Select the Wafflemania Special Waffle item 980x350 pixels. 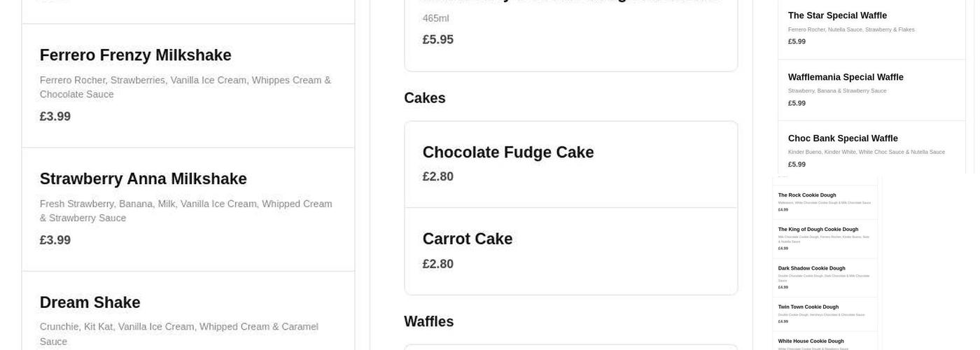pyautogui.click(x=845, y=77)
